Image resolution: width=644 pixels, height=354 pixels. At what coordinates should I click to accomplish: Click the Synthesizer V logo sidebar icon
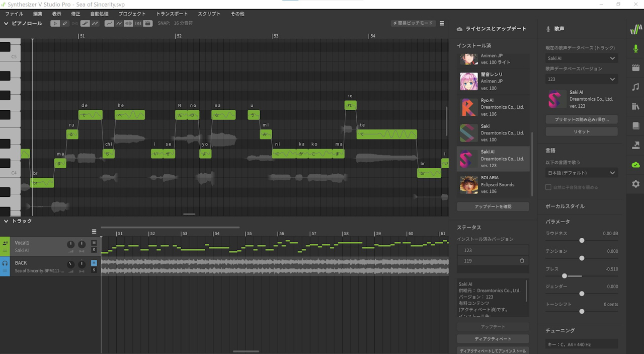click(x=635, y=30)
